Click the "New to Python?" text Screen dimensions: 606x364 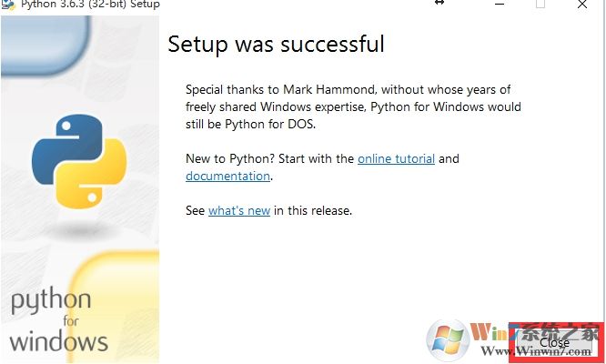[x=227, y=158]
